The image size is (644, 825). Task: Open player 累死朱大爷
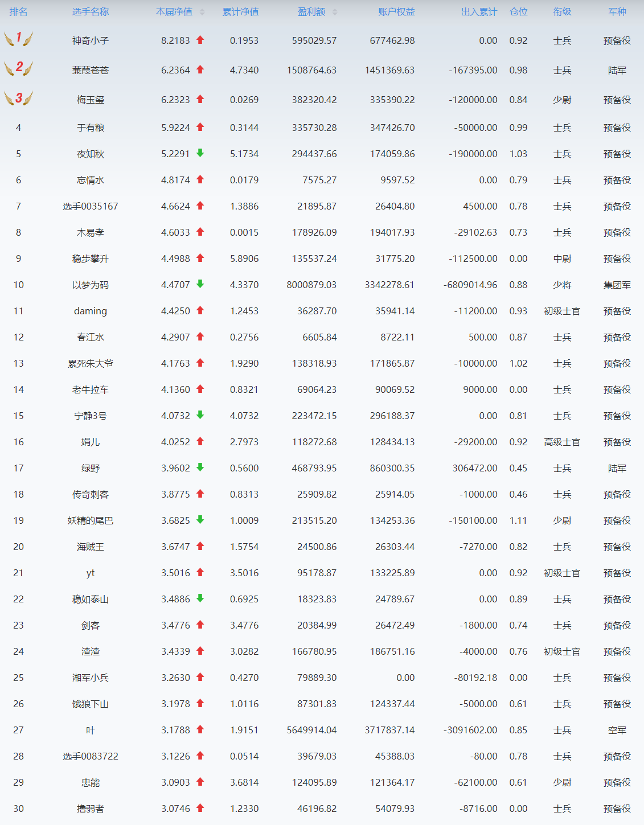(91, 364)
